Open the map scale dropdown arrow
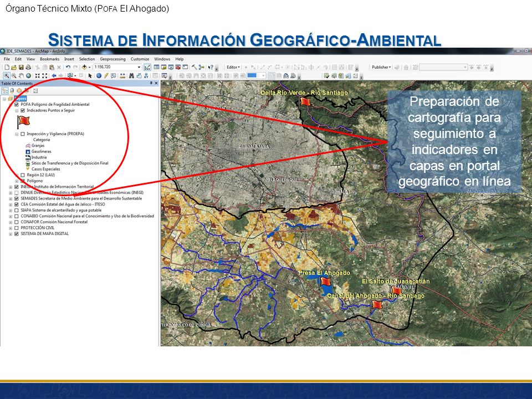Image resolution: width=532 pixels, height=399 pixels. [x=139, y=67]
